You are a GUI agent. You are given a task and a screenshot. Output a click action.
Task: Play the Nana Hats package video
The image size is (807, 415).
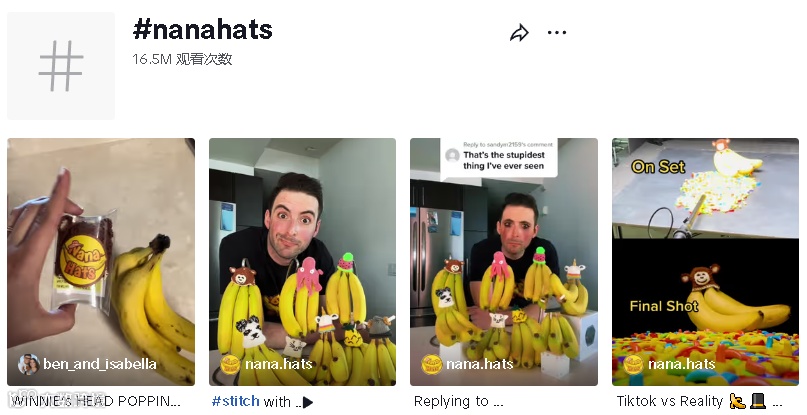tap(101, 262)
